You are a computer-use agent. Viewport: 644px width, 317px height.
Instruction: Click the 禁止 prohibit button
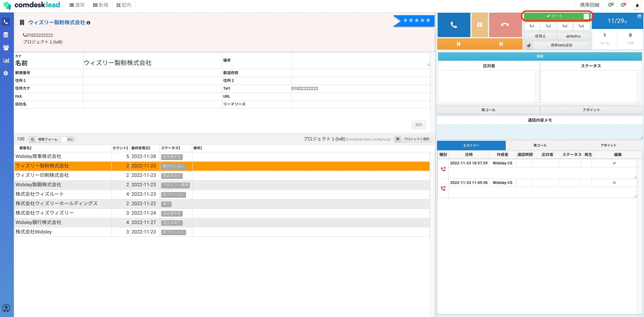tap(540, 36)
